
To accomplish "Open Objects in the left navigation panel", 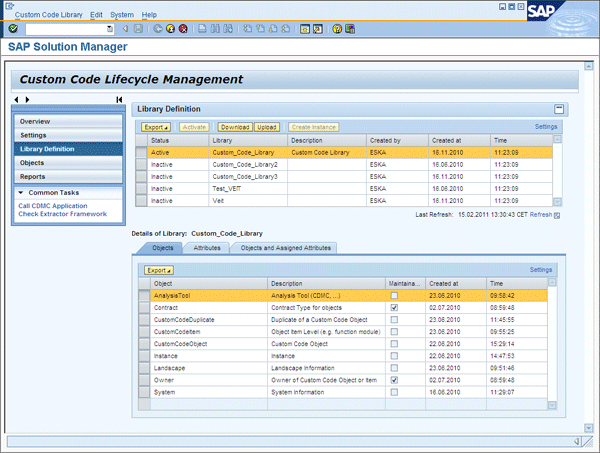I will (68, 163).
